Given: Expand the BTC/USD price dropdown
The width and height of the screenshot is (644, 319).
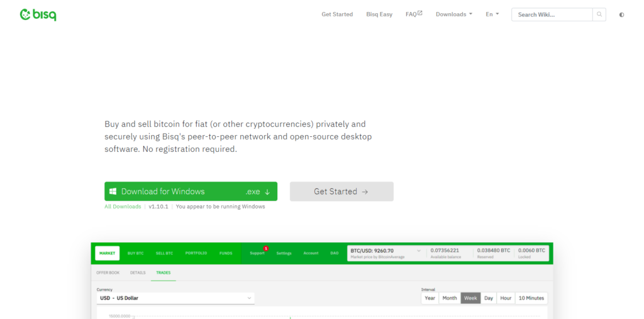Looking at the screenshot, I should click(418, 251).
